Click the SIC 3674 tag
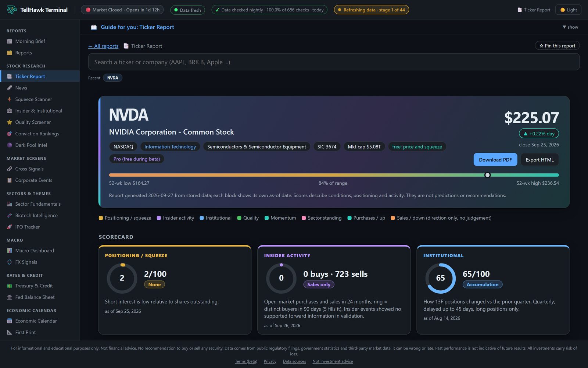 [327, 146]
